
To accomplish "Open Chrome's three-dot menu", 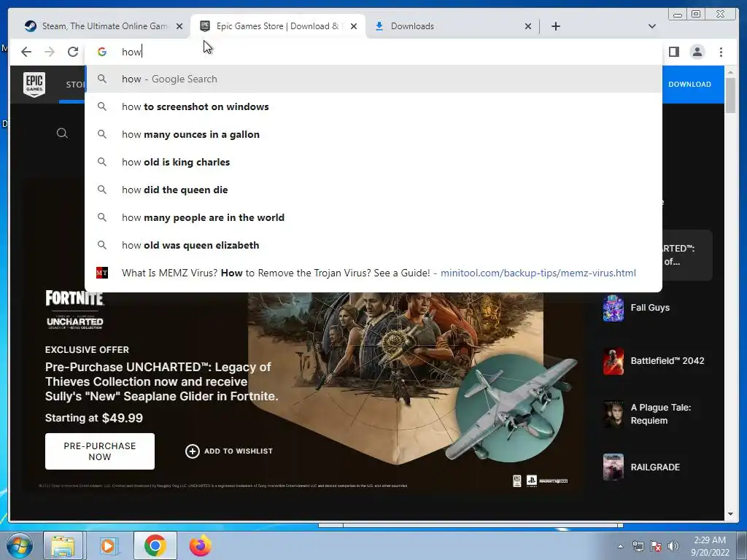I will 721,52.
